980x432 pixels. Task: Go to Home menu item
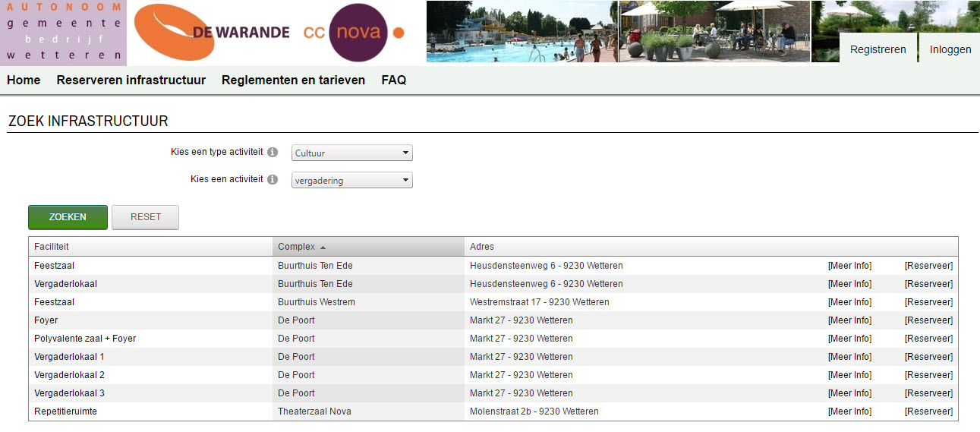tap(24, 80)
